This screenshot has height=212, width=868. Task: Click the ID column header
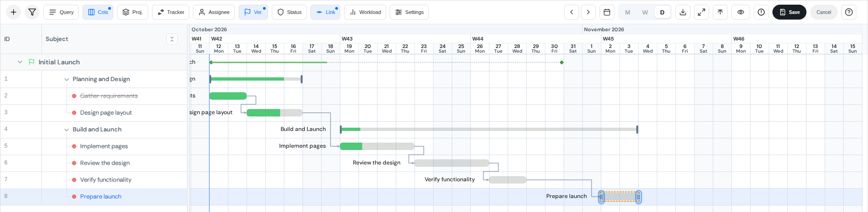[21, 39]
